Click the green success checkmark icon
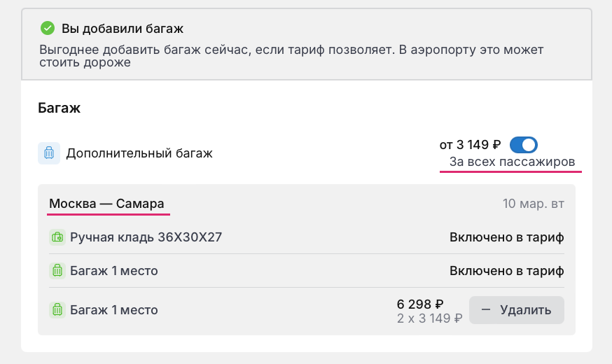The image size is (612, 364). pos(48,29)
